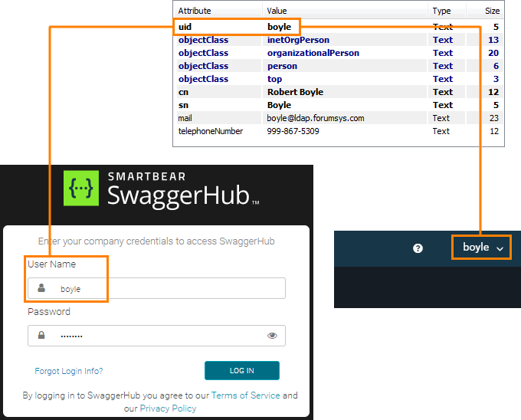The height and width of the screenshot is (420, 521).
Task: Select the top objectClass value
Action: (274, 79)
